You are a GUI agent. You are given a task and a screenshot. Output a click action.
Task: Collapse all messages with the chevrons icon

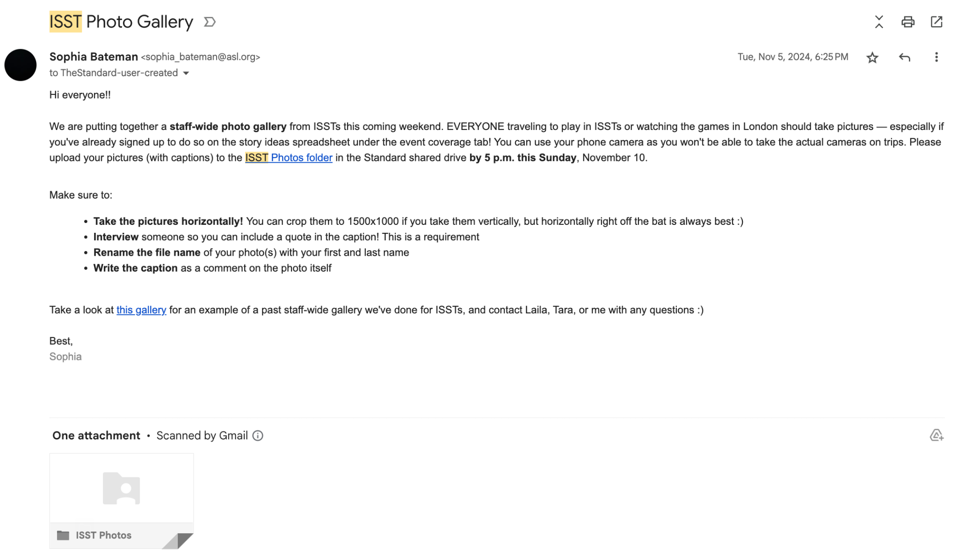point(879,22)
